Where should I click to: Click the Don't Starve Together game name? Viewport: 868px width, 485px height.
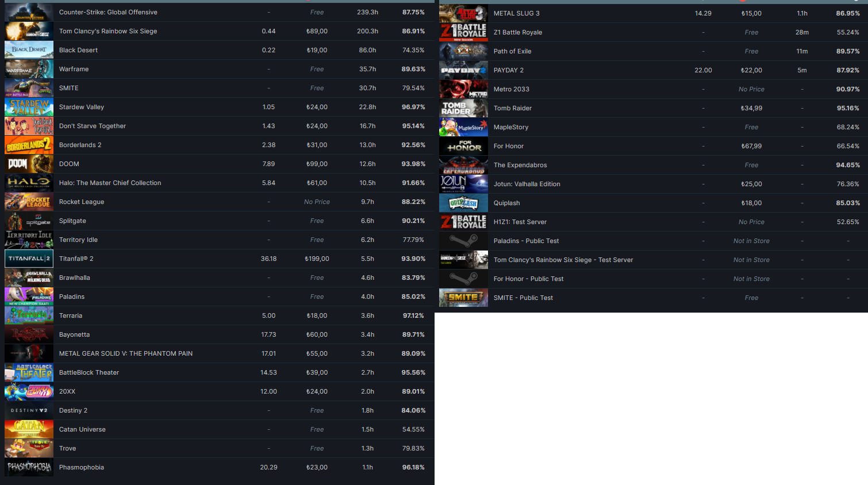93,126
